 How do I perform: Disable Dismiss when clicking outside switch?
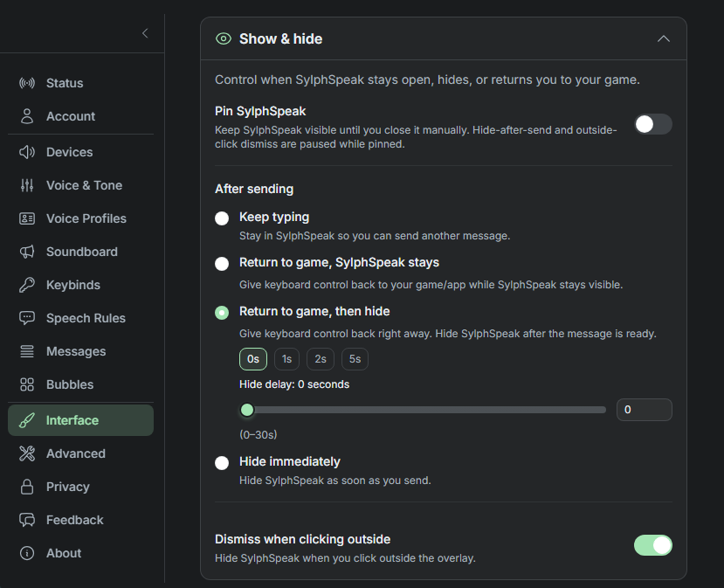653,545
